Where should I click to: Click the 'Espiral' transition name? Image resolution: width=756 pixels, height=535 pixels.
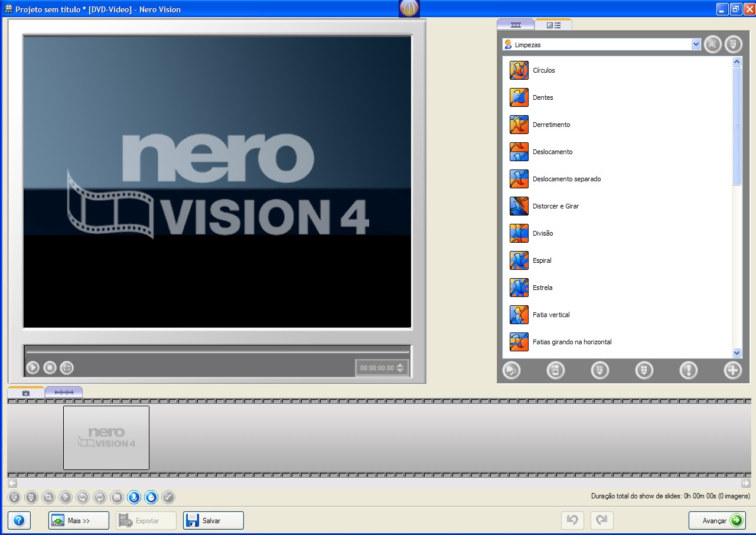pos(542,260)
